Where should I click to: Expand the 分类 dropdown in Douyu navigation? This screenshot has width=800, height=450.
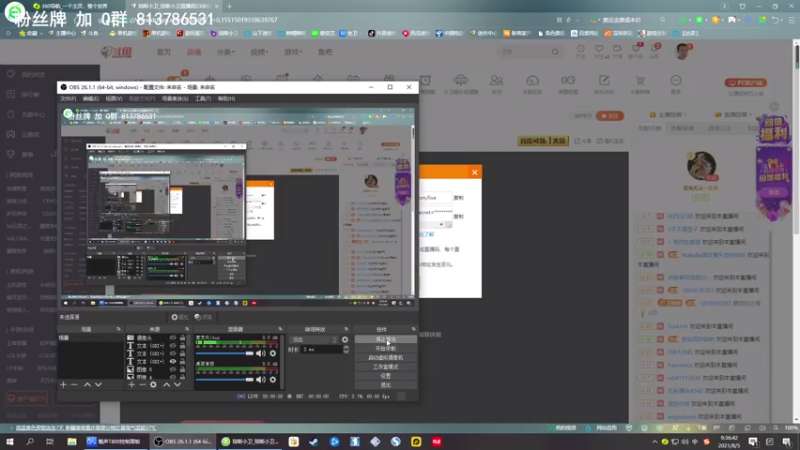pyautogui.click(x=226, y=52)
